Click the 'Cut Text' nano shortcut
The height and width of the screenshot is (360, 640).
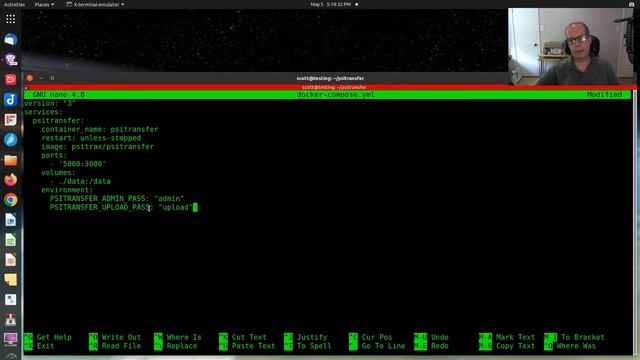point(249,337)
